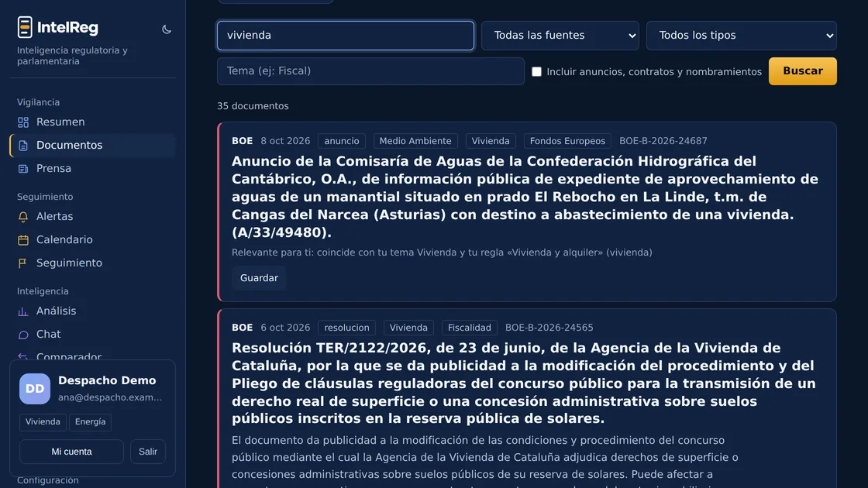Click the Buscar button
Image resolution: width=868 pixels, height=488 pixels.
[x=802, y=70]
